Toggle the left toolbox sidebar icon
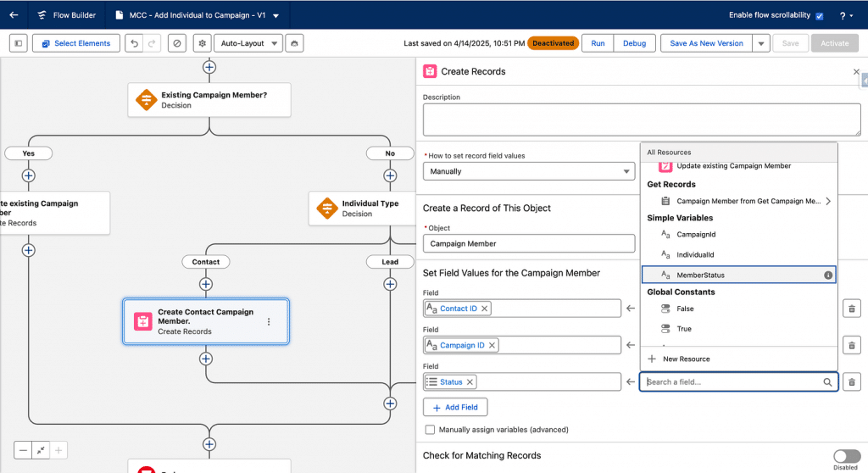The image size is (868, 473). (19, 43)
